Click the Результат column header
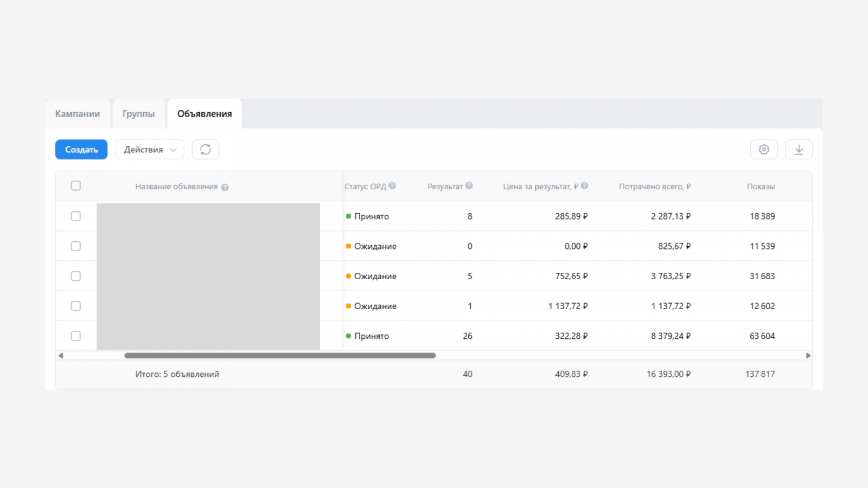Viewport: 868px width, 488px height. pyautogui.click(x=445, y=187)
